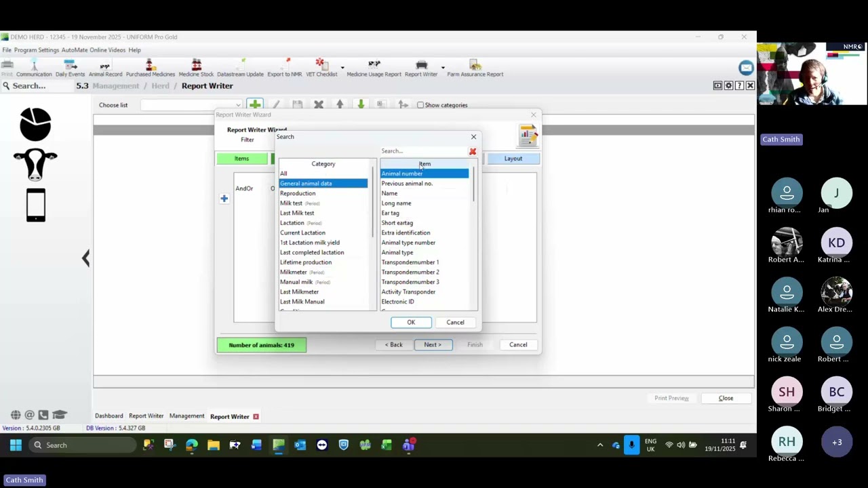The width and height of the screenshot is (868, 488).
Task: Select the Layout wizard tab
Action: pos(513,159)
